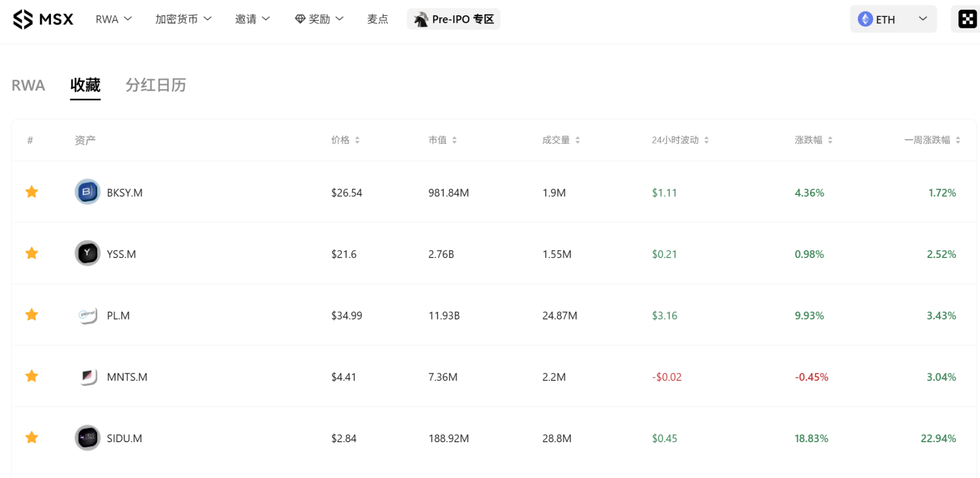The height and width of the screenshot is (478, 980).
Task: Click the PL.M planet logo icon
Action: 87,315
